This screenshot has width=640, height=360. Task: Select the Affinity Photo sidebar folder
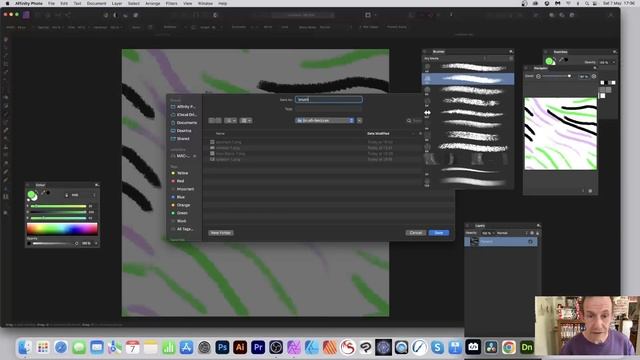coord(184,107)
